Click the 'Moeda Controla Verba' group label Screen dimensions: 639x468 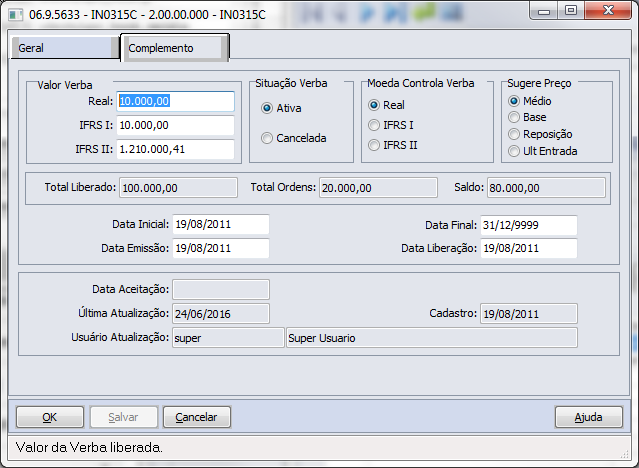(x=421, y=83)
